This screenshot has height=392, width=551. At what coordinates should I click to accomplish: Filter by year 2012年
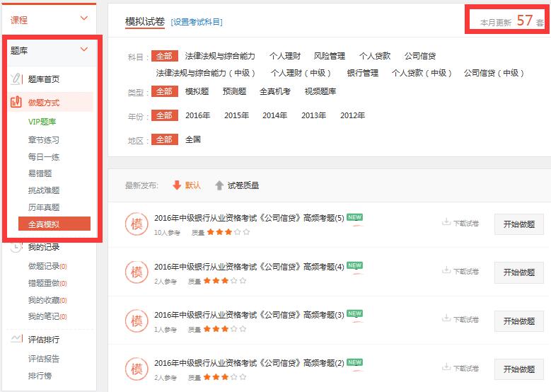352,115
